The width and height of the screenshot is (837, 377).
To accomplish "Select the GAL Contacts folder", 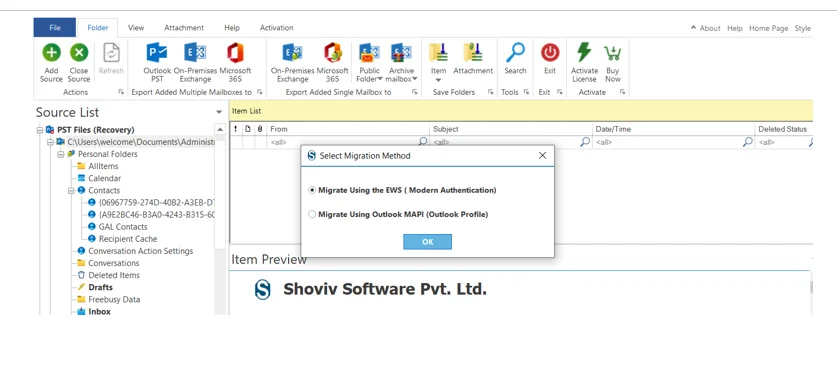I will tap(123, 227).
